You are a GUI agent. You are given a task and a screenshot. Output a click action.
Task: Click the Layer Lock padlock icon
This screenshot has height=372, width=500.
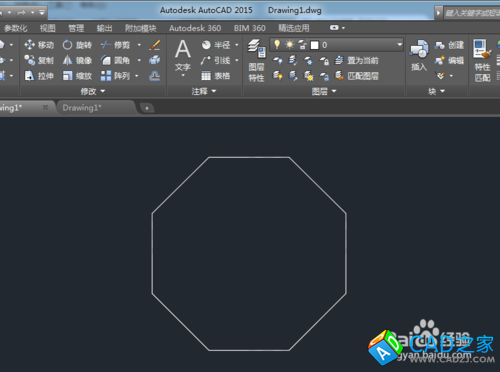point(324,60)
